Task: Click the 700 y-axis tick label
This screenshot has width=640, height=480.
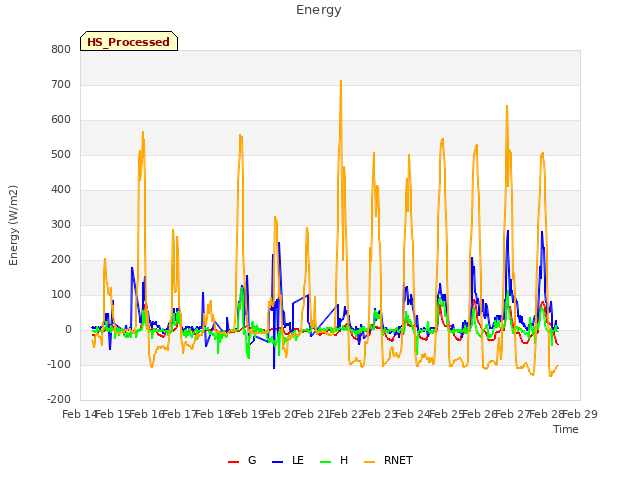Action: [x=61, y=84]
